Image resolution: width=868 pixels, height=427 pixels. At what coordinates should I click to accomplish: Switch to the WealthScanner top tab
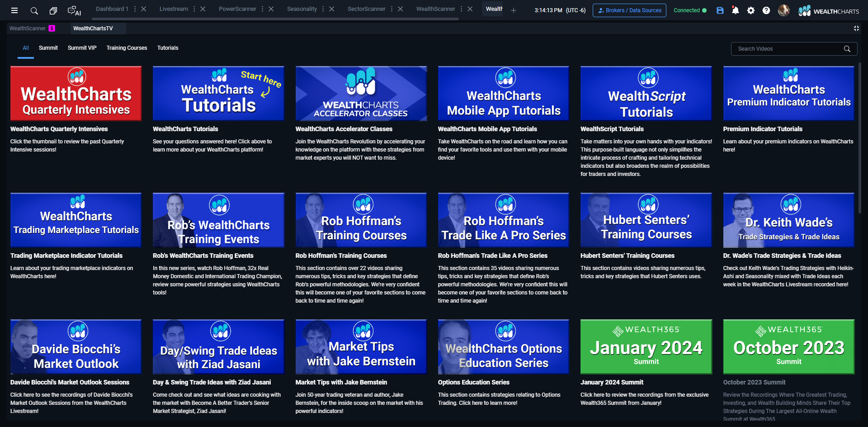436,9
